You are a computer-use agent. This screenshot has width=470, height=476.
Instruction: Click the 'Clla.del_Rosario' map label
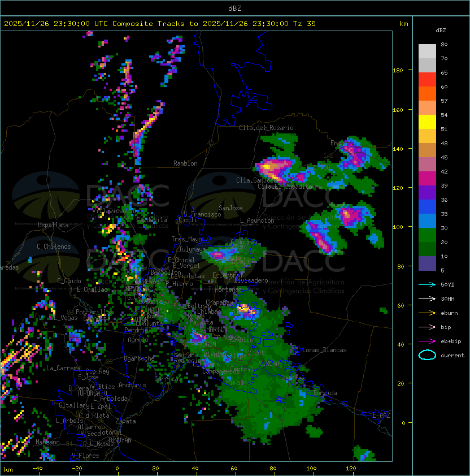[266, 128]
